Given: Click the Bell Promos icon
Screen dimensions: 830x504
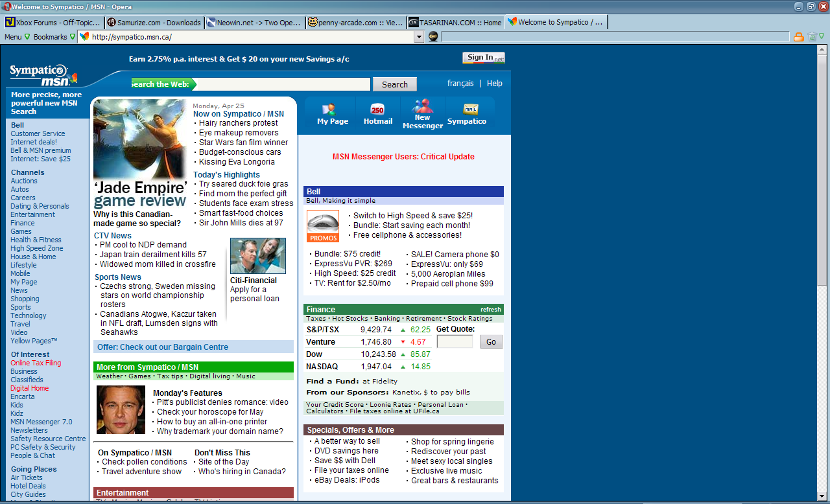Looking at the screenshot, I should (323, 226).
